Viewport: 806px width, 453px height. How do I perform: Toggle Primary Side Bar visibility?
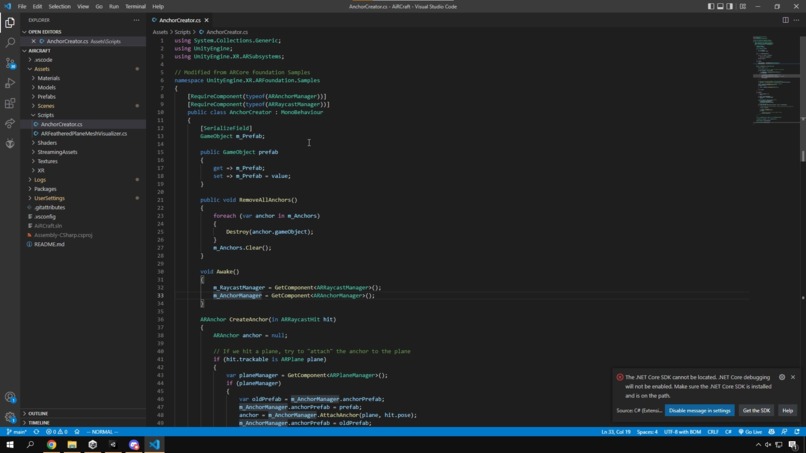[x=711, y=7]
